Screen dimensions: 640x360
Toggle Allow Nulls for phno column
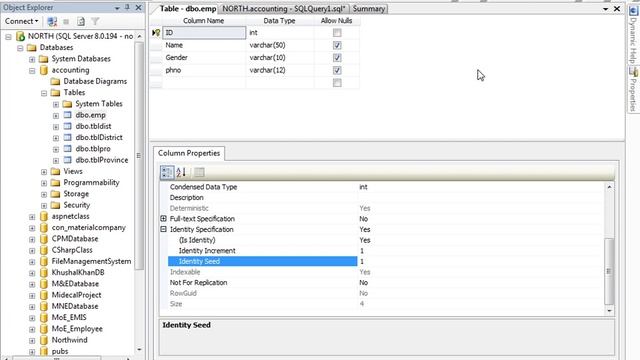tap(337, 71)
